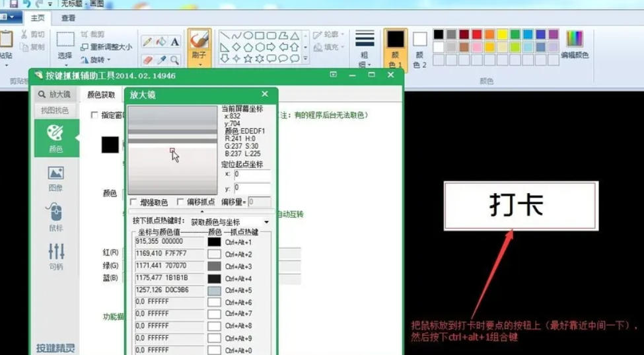Click the 打卡 button on the canvas
Screen dimensions: 644x355
coord(520,206)
